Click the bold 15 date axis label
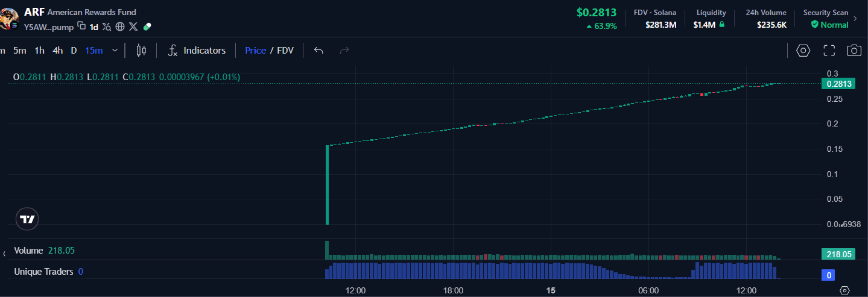 (x=551, y=290)
